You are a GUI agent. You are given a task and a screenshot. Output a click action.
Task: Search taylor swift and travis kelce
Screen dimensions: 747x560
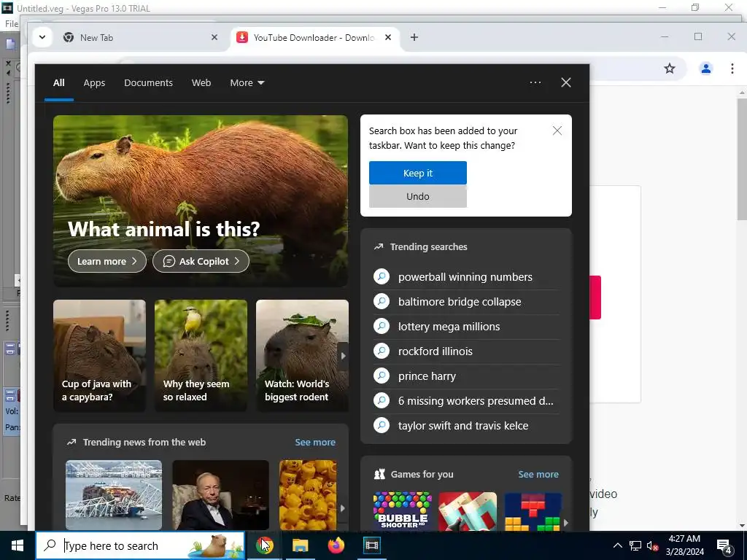466,425
